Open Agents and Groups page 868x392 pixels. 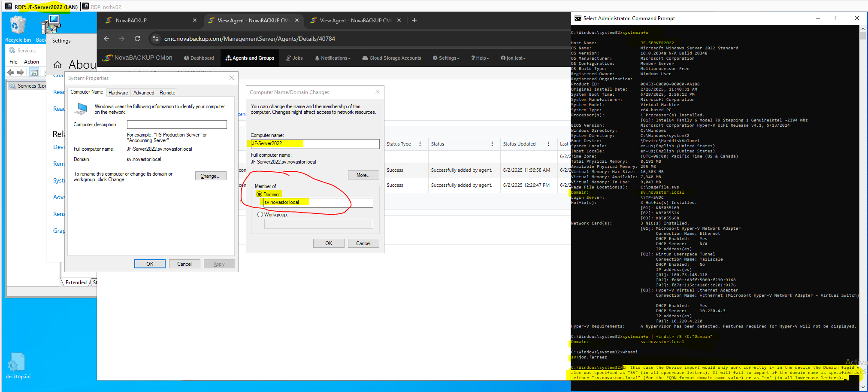coord(250,58)
